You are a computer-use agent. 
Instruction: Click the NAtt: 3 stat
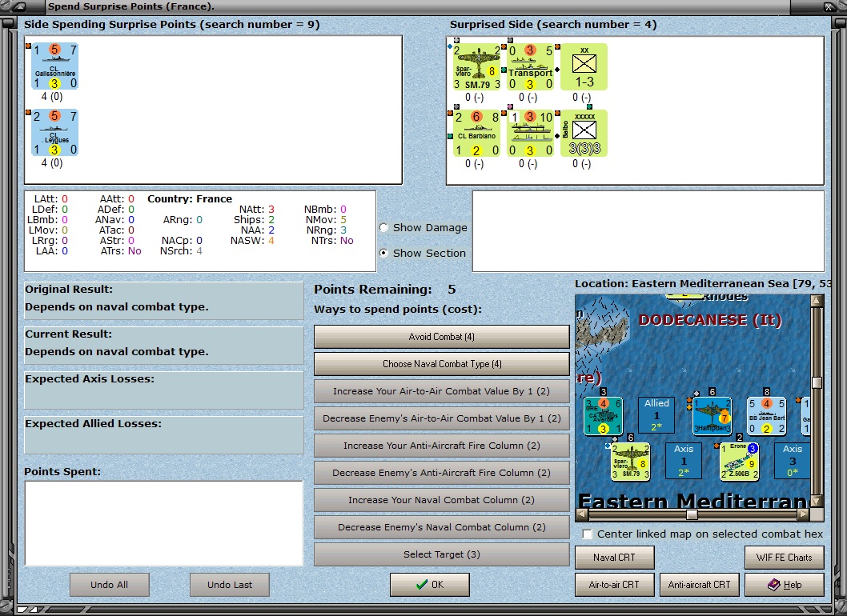coord(257,210)
